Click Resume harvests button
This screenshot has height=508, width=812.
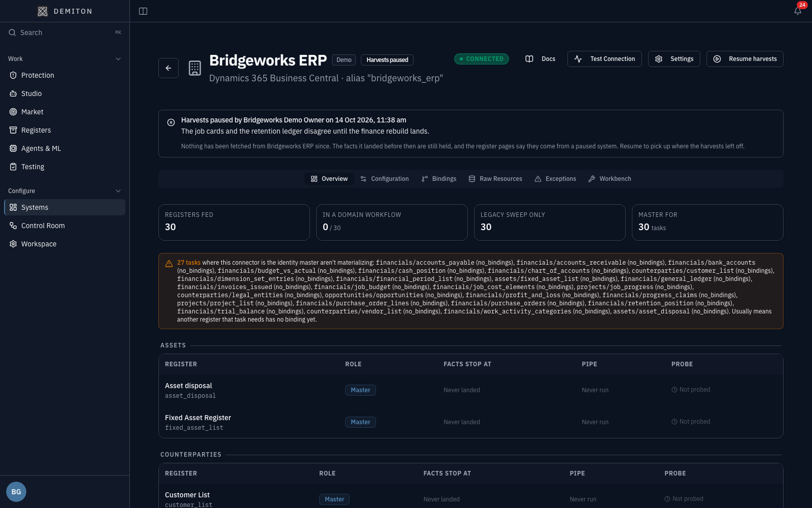745,59
